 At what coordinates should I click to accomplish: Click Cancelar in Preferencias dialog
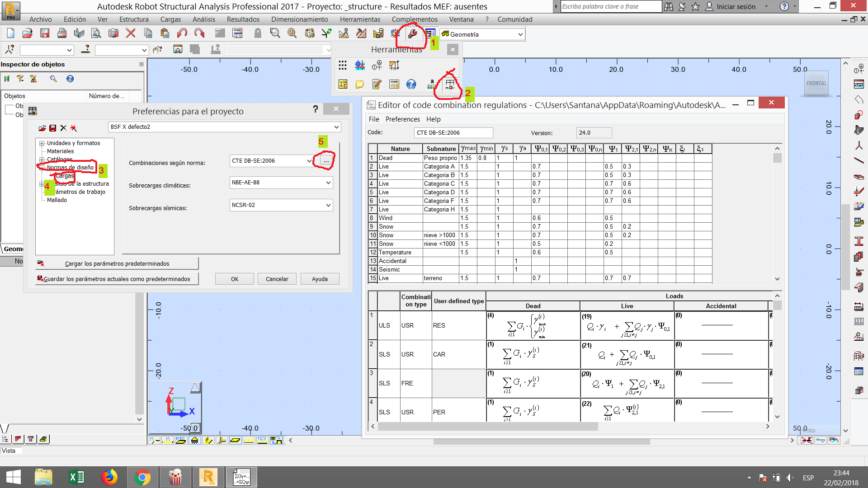coord(277,279)
